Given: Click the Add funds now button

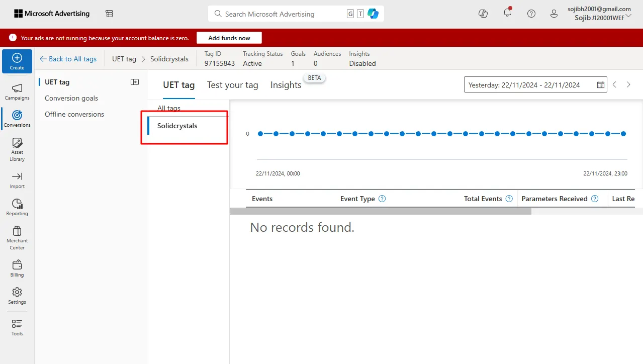Looking at the screenshot, I should tap(229, 38).
